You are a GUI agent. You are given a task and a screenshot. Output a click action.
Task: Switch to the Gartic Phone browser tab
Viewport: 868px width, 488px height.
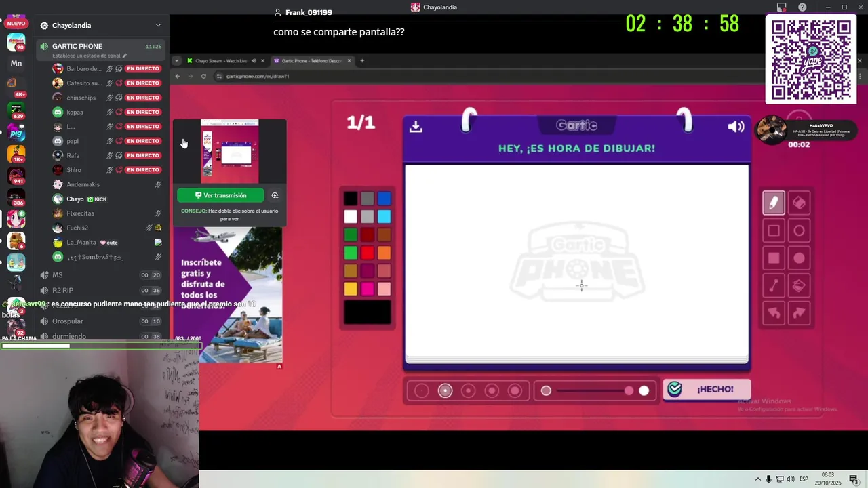312,61
